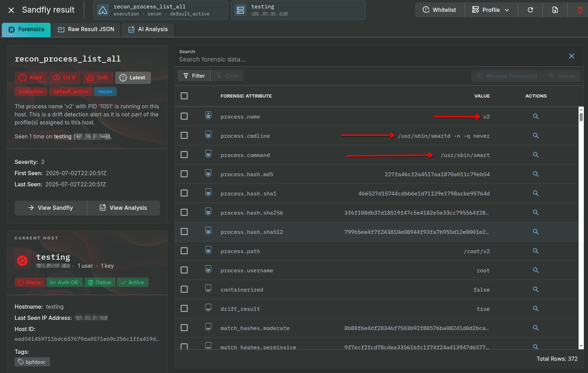The width and height of the screenshot is (588, 373).
Task: Click the export file icon
Action: pos(555,10)
